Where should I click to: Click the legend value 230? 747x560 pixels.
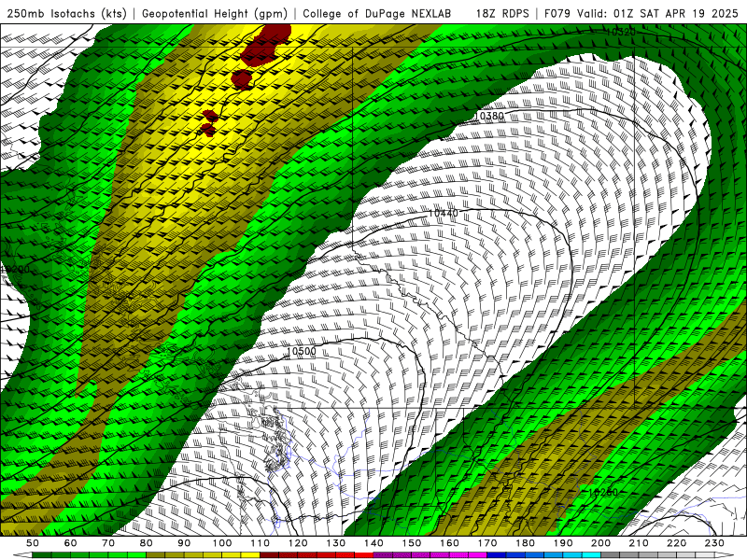point(714,543)
